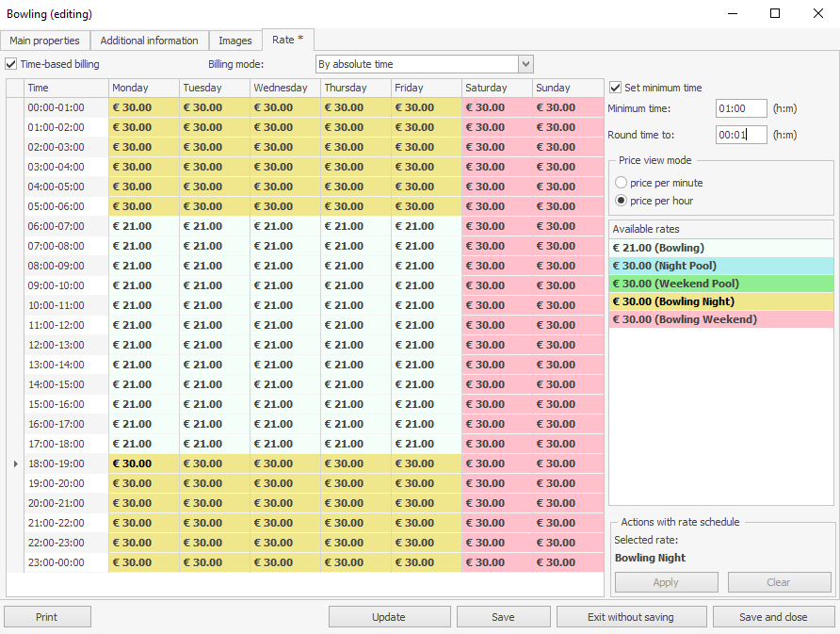Select price per minute view mode
Screen dimensions: 840x634
click(621, 183)
